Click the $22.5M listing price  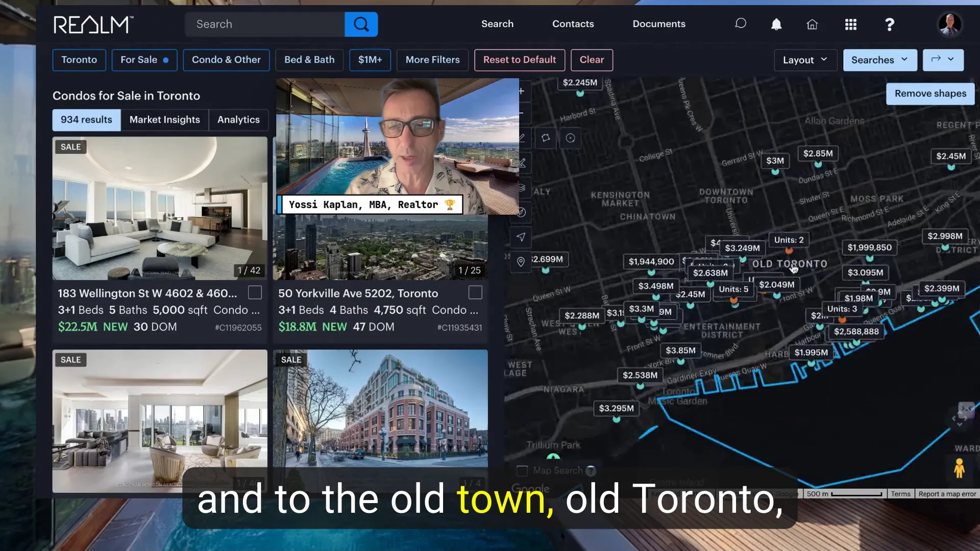78,327
